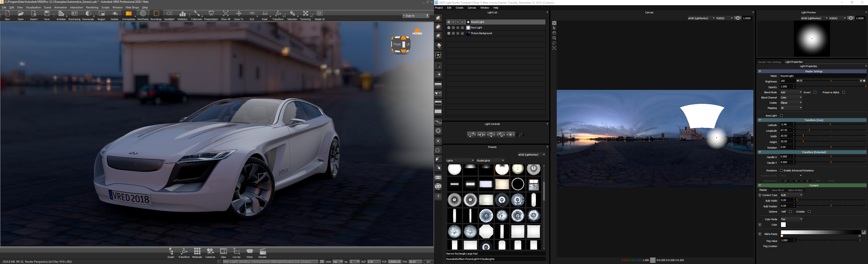
Task: Open the Lights presets category dropdown
Action: 460,160
